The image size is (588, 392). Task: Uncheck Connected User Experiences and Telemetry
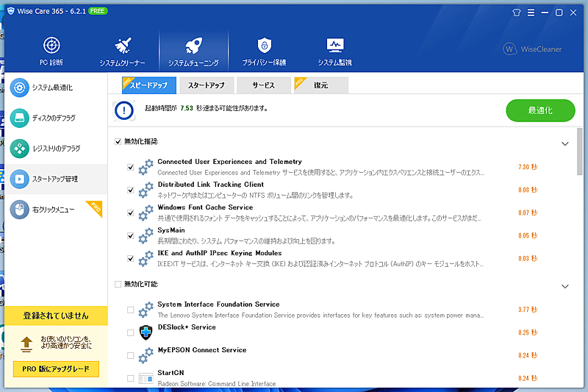point(131,167)
